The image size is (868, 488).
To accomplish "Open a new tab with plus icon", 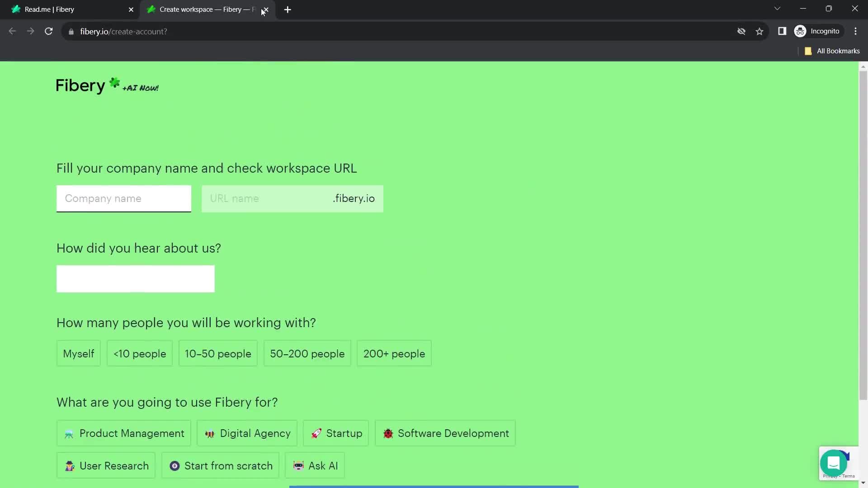I will (x=288, y=9).
